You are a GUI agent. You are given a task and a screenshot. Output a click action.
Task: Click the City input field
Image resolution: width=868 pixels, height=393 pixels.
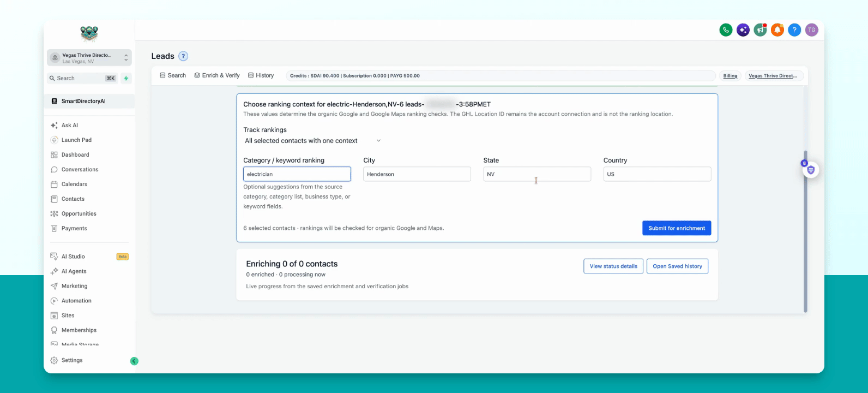click(417, 174)
